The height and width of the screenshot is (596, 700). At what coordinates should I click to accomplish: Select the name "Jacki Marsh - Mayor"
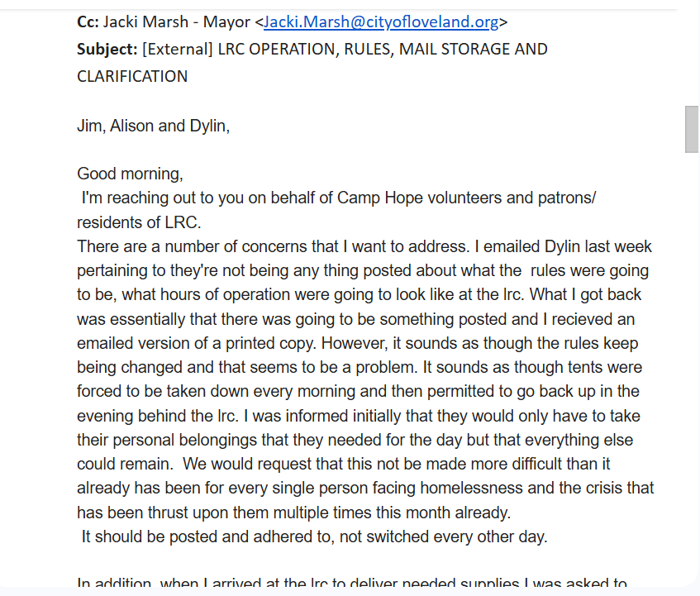point(176,22)
